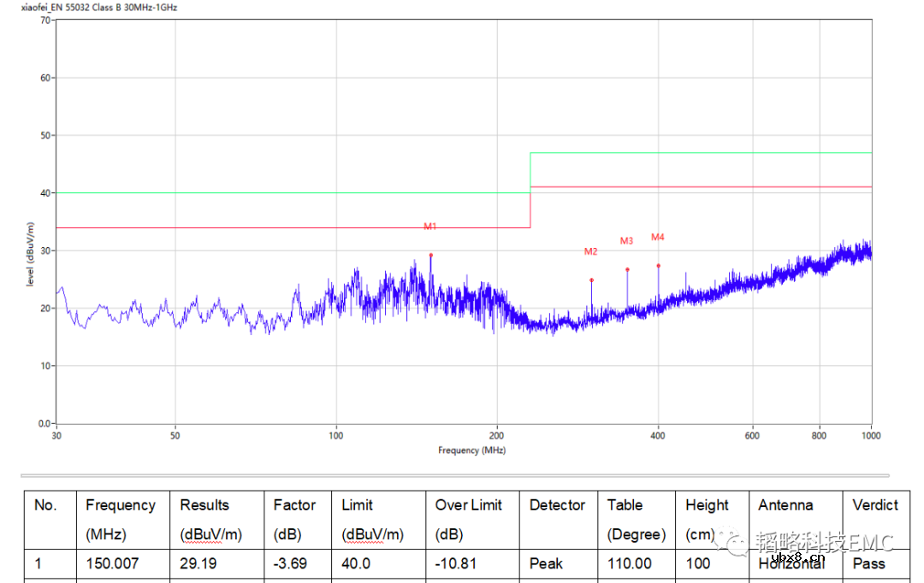
Task: Click the Frequency (MHz) x-axis label
Action: (471, 450)
